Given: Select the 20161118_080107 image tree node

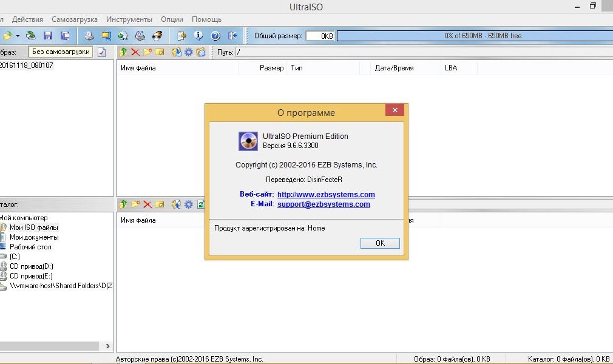Looking at the screenshot, I should tap(27, 66).
